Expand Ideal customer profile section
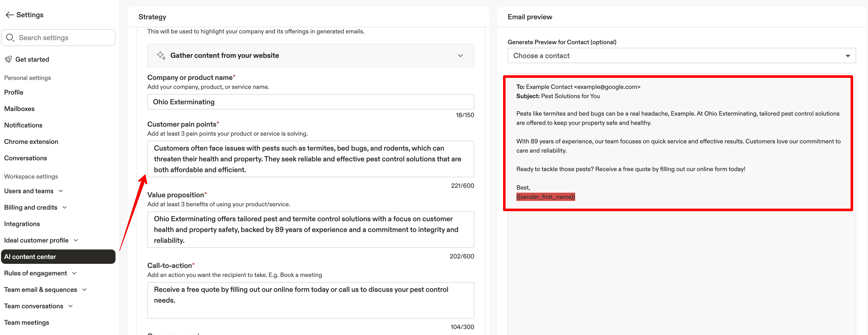Image resolution: width=868 pixels, height=335 pixels. (76, 240)
